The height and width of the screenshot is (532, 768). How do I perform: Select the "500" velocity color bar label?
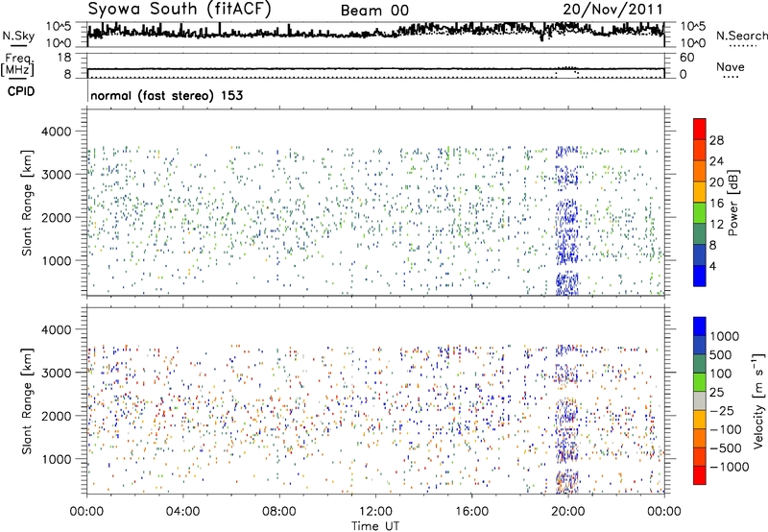tap(721, 355)
